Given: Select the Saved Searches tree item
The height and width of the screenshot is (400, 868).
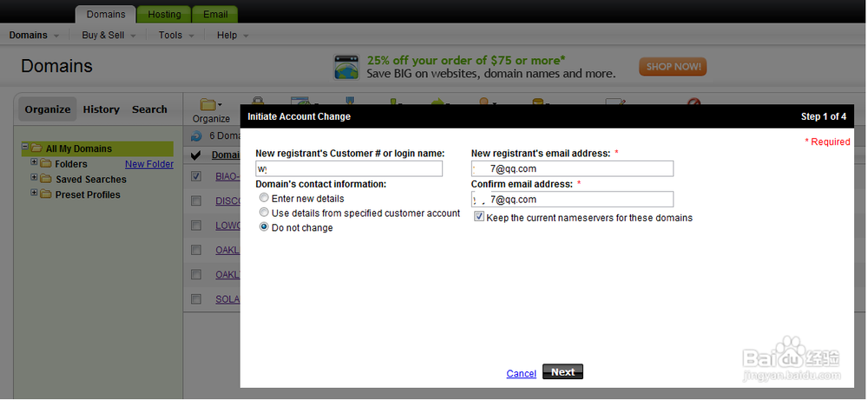Looking at the screenshot, I should (91, 180).
